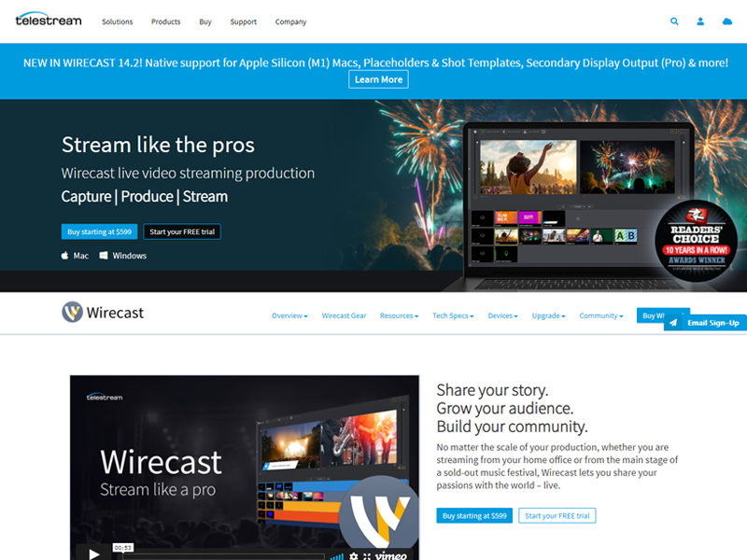Expand the Tech Specs dropdown
This screenshot has width=747, height=560.
coord(453,315)
